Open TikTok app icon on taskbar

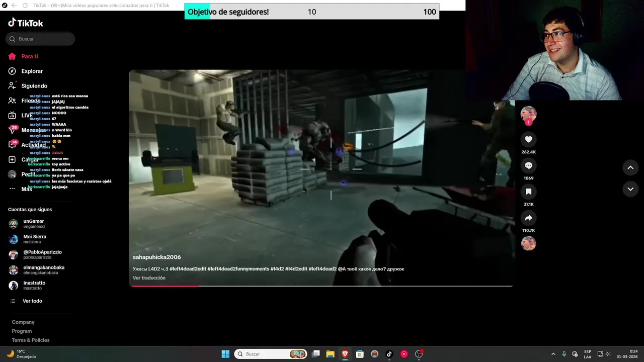[x=389, y=354]
